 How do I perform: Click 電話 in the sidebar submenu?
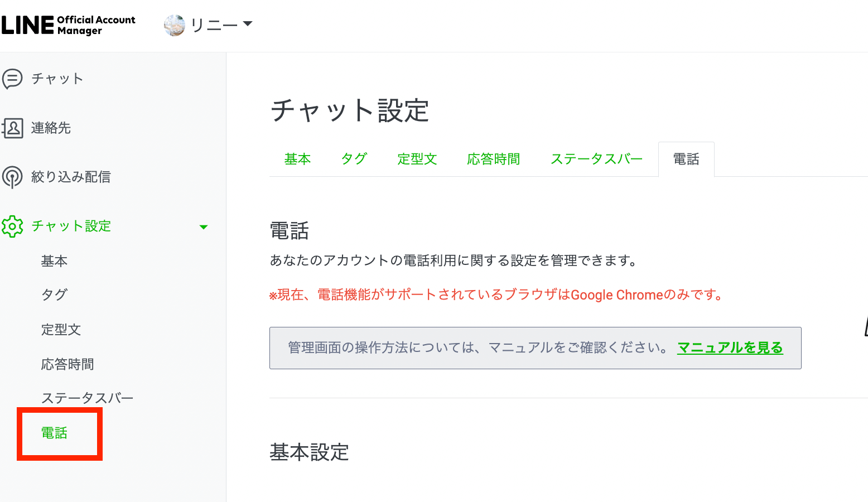point(54,433)
